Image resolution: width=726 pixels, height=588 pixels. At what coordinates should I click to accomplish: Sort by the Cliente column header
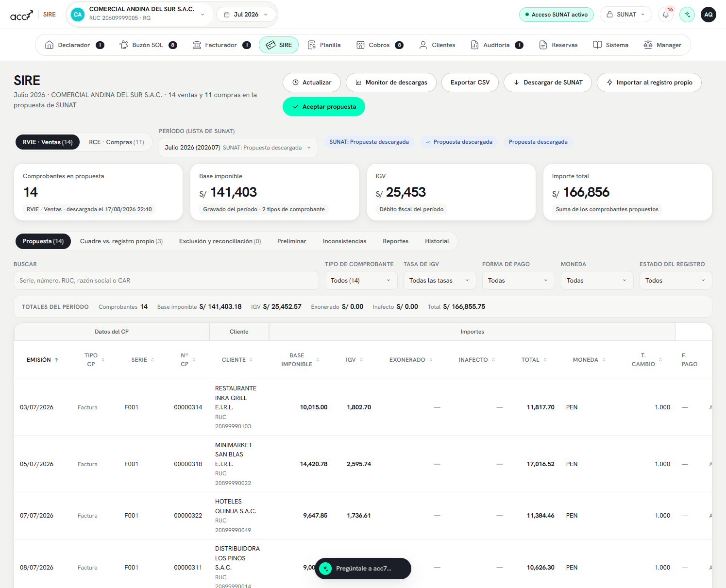[237, 360]
